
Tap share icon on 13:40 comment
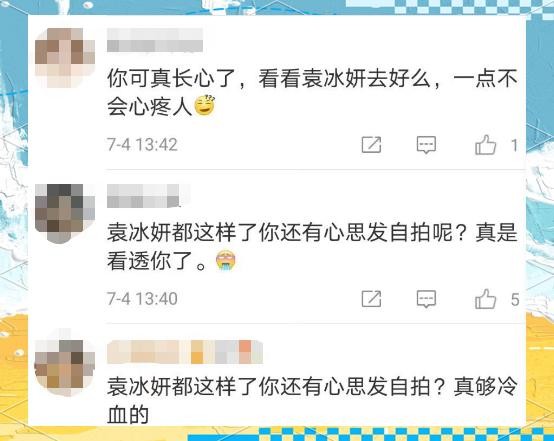[371, 299]
